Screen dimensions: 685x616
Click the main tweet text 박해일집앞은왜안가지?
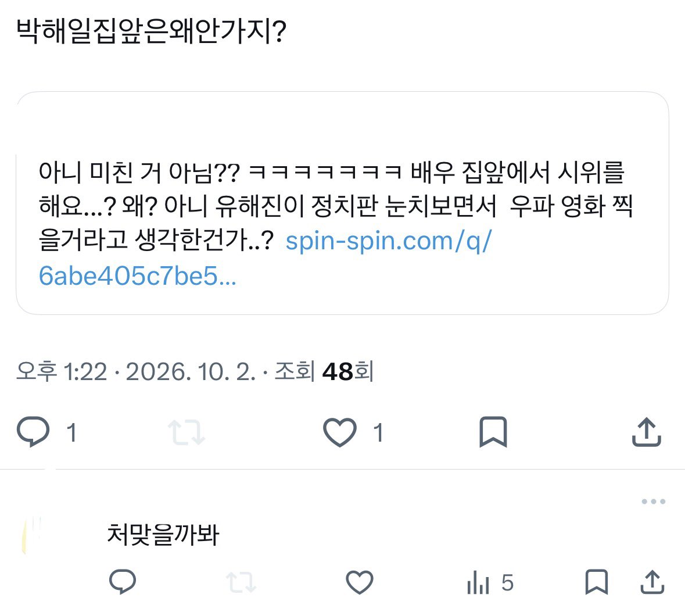point(151,31)
